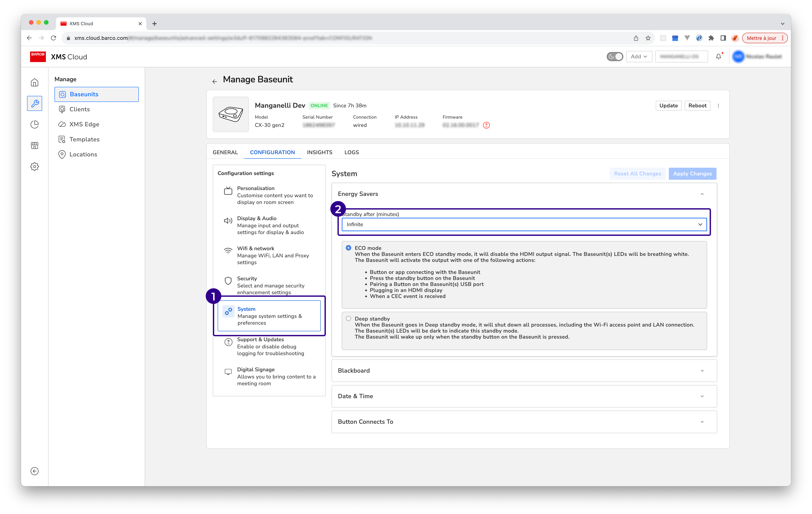Screen dimensions: 812x514
Task: Select the Deep standby radio button
Action: click(x=348, y=319)
